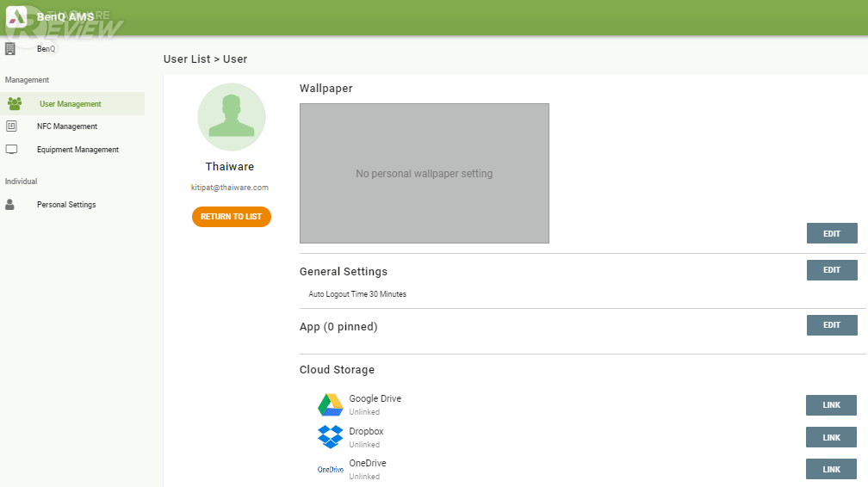
Task: Select BenQ organization entry
Action: tap(46, 49)
